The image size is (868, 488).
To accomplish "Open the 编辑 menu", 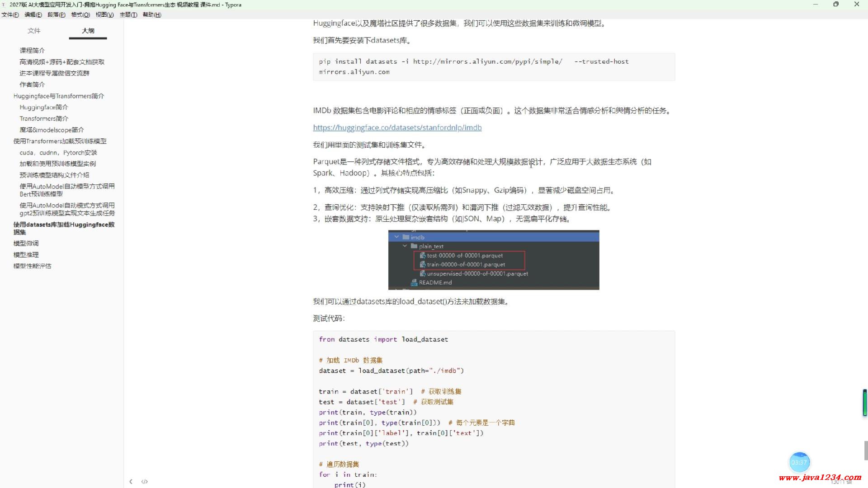I will point(33,14).
